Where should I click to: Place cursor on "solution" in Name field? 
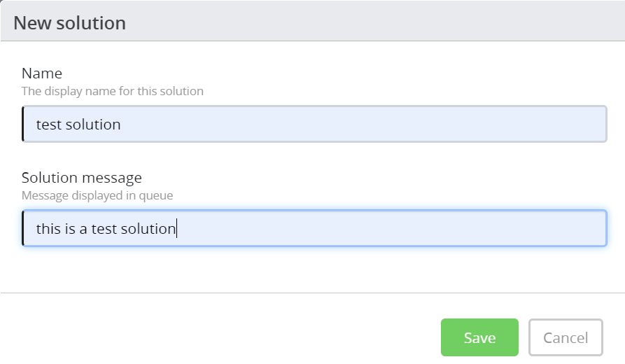pos(93,125)
